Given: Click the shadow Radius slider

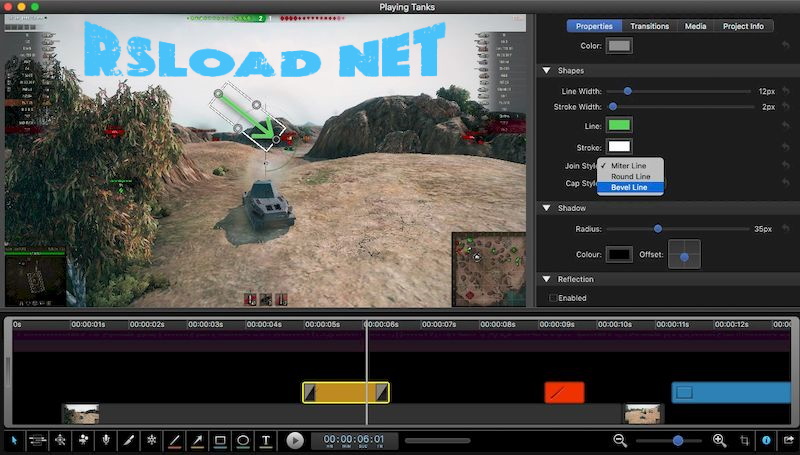Looking at the screenshot, I should (679, 229).
